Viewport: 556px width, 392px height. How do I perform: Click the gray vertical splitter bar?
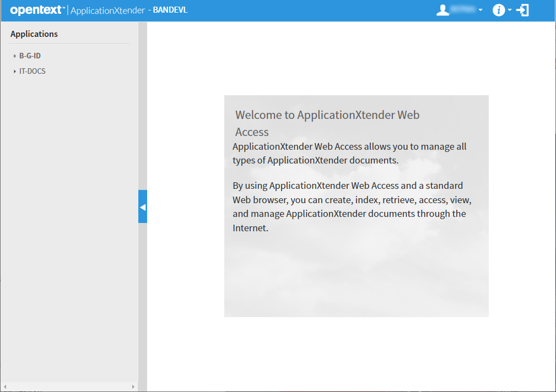pos(143,110)
